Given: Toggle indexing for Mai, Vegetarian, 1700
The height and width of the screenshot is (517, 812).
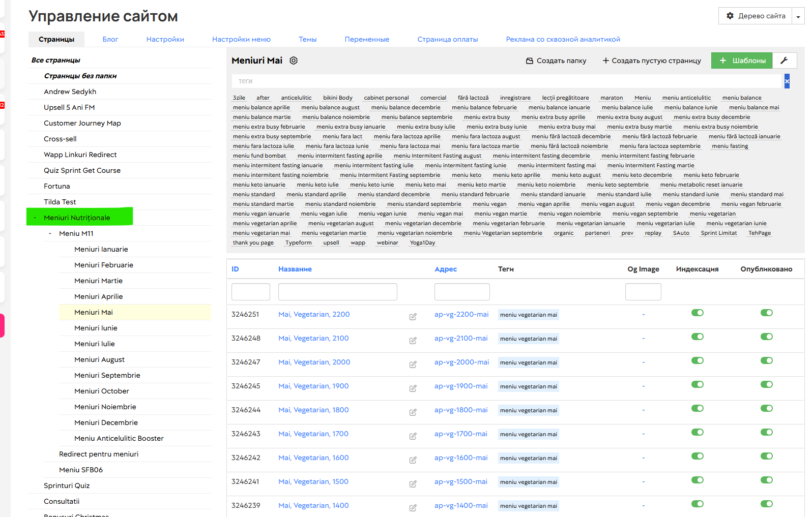Looking at the screenshot, I should pos(698,432).
